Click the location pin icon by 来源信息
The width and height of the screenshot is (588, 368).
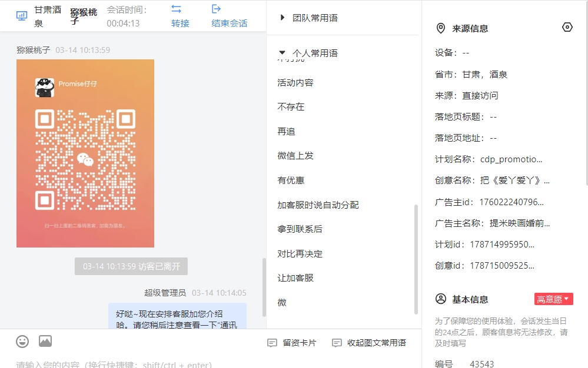point(441,28)
